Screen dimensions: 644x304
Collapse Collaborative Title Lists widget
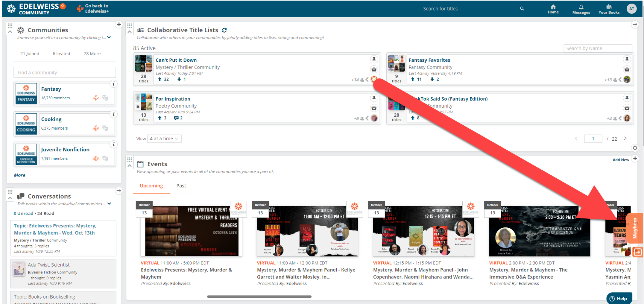coord(130,32)
